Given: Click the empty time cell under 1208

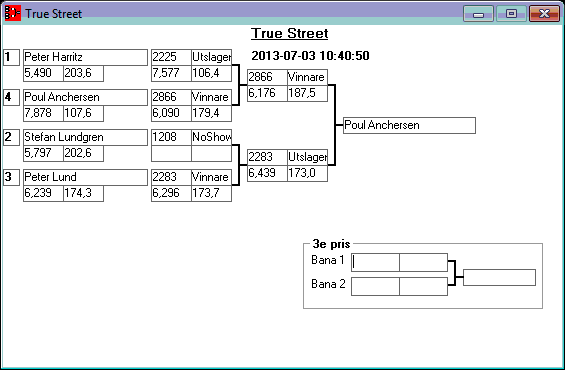Looking at the screenshot, I should click(172, 153).
